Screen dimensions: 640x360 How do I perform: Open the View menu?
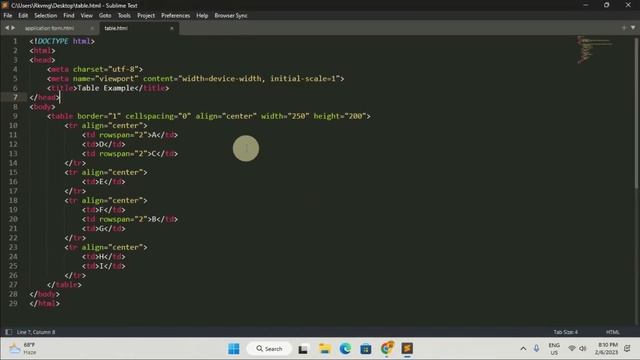(x=86, y=16)
